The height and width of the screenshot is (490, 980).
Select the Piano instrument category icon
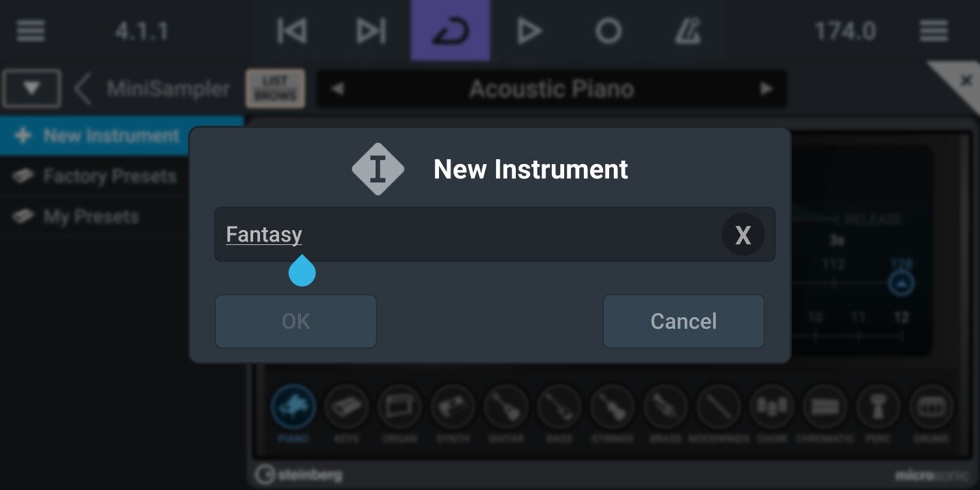(x=293, y=408)
